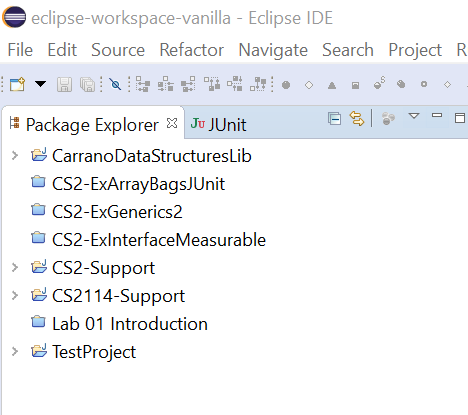Maximize the Package Explorer view
Viewport: 468px width, 415px height.
click(460, 118)
